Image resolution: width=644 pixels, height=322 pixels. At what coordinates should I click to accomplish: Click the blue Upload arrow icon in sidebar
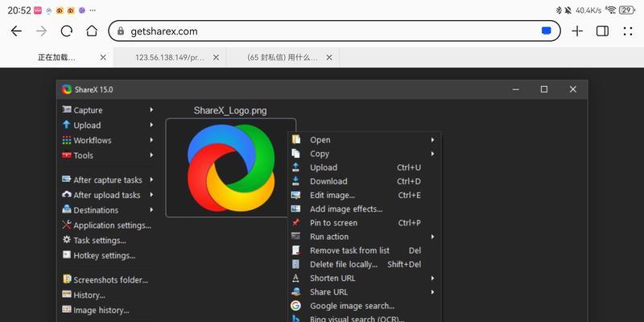pos(67,125)
